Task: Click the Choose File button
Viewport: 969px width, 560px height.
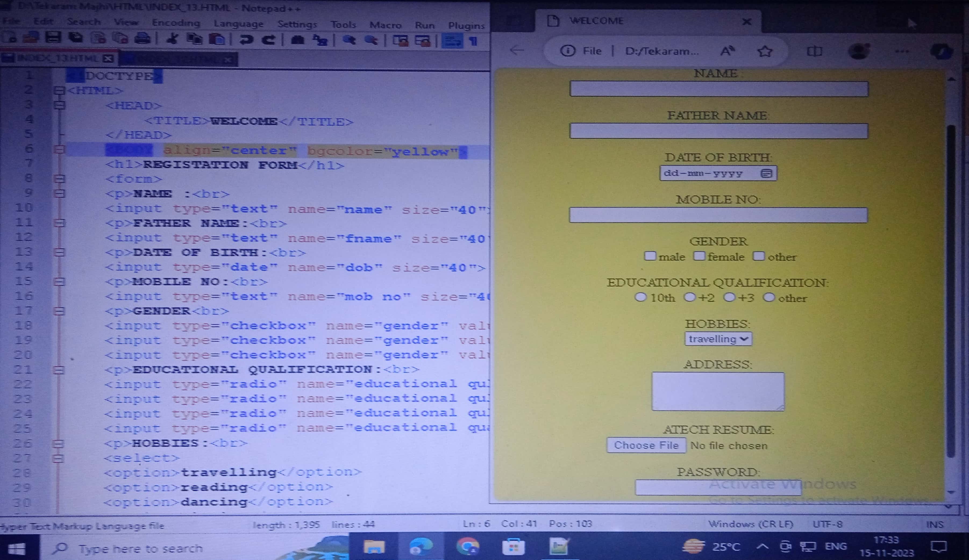Action: point(646,445)
